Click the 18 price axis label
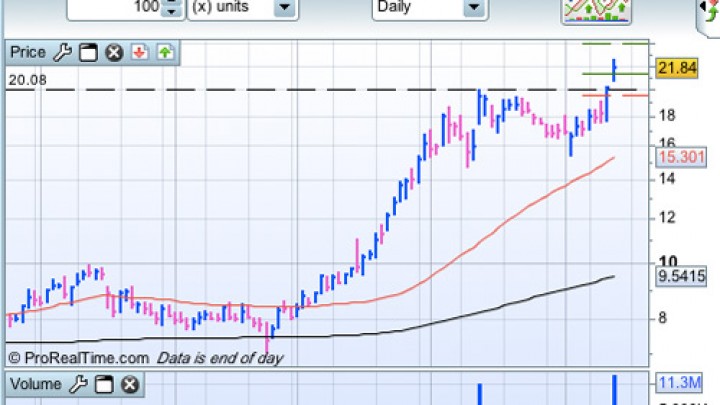The image size is (720, 405). pos(667,115)
